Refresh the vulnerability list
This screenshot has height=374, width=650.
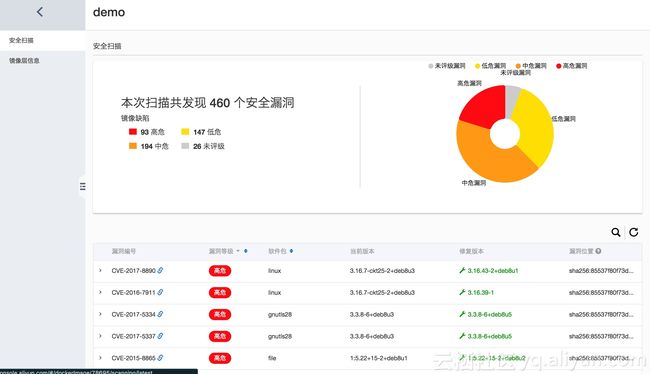633,232
